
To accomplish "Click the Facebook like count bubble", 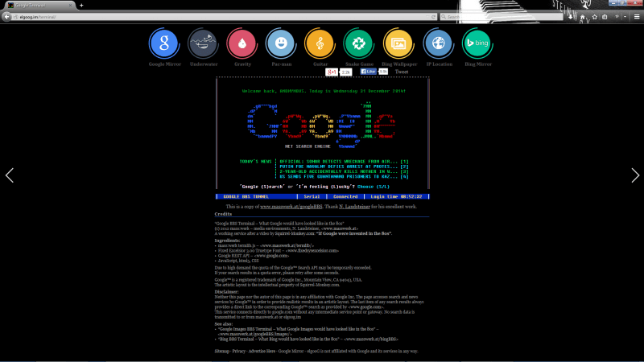I will (x=383, y=72).
